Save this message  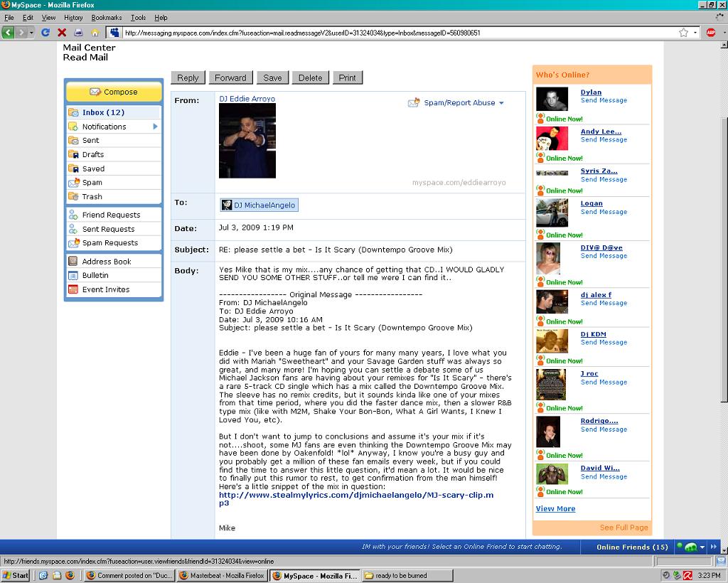pos(272,78)
